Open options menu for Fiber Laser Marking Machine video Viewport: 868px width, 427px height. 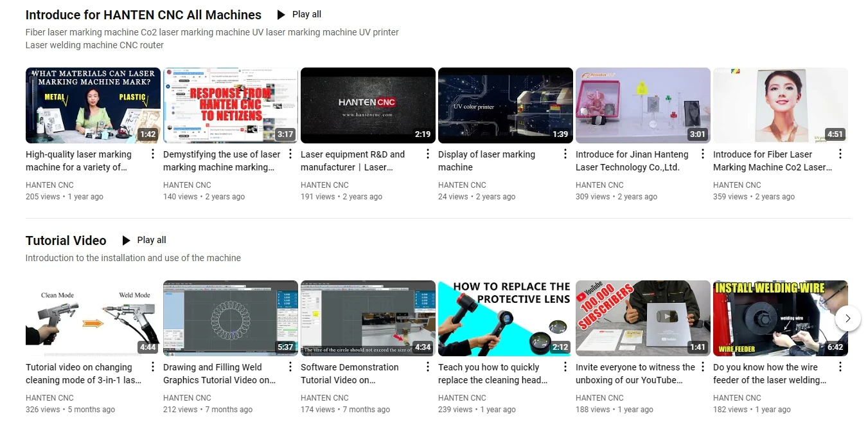tap(840, 154)
